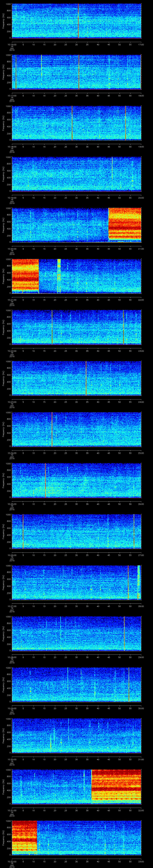Image resolution: width=153 pixels, height=868 pixels.
Task: Select the spectrogram panel starting at 10:20:00
Action: tap(77, 225)
